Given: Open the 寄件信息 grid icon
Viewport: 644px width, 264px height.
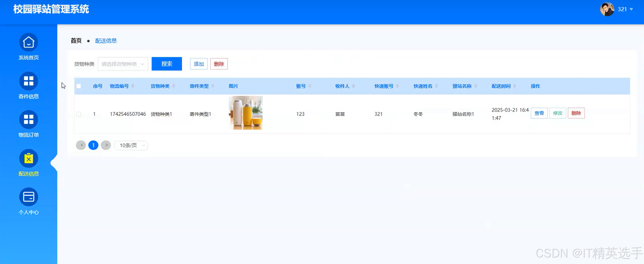Looking at the screenshot, I should [29, 81].
